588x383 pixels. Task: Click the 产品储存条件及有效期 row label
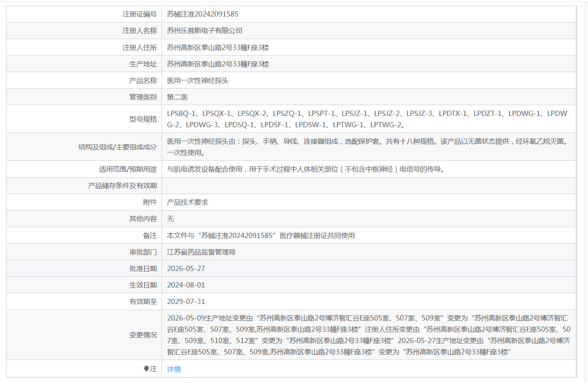(122, 185)
